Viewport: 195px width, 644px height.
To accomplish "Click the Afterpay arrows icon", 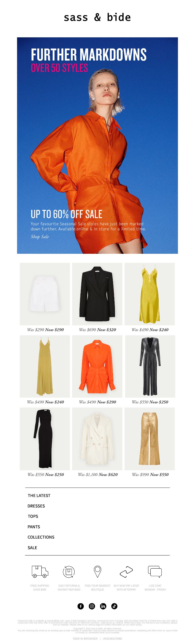I will pos(126,572).
